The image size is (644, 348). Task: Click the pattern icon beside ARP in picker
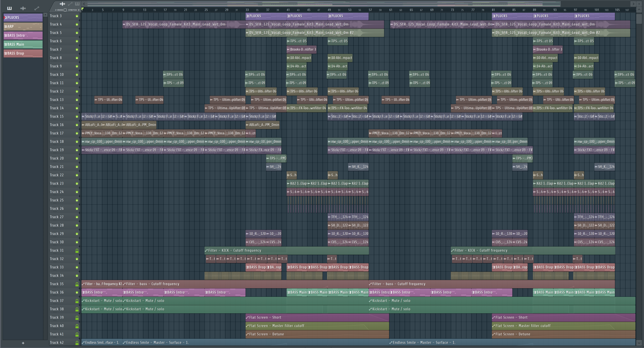coord(5,26)
